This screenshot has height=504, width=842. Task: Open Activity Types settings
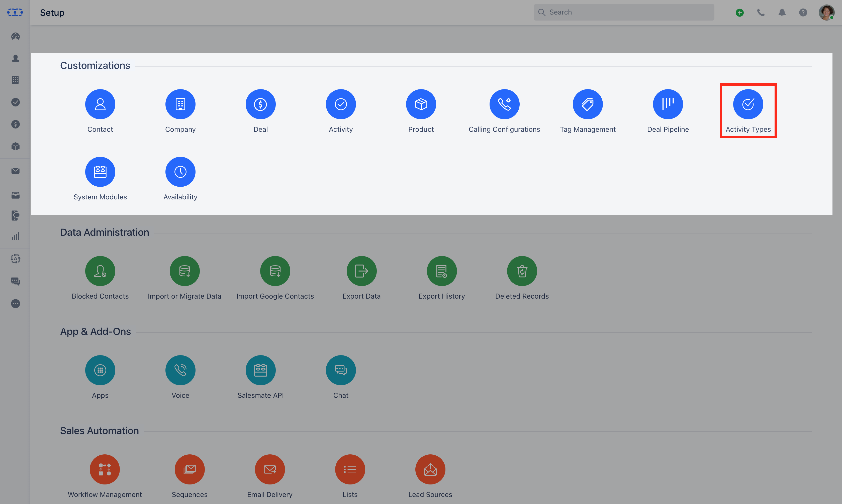[x=748, y=104]
